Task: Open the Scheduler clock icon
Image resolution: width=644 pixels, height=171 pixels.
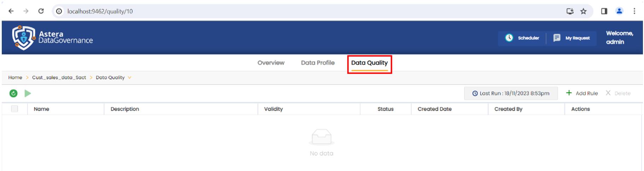Action: (x=509, y=38)
